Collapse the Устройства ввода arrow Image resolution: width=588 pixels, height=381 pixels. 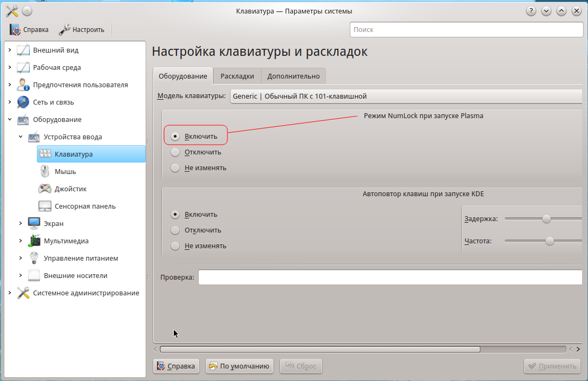point(21,137)
